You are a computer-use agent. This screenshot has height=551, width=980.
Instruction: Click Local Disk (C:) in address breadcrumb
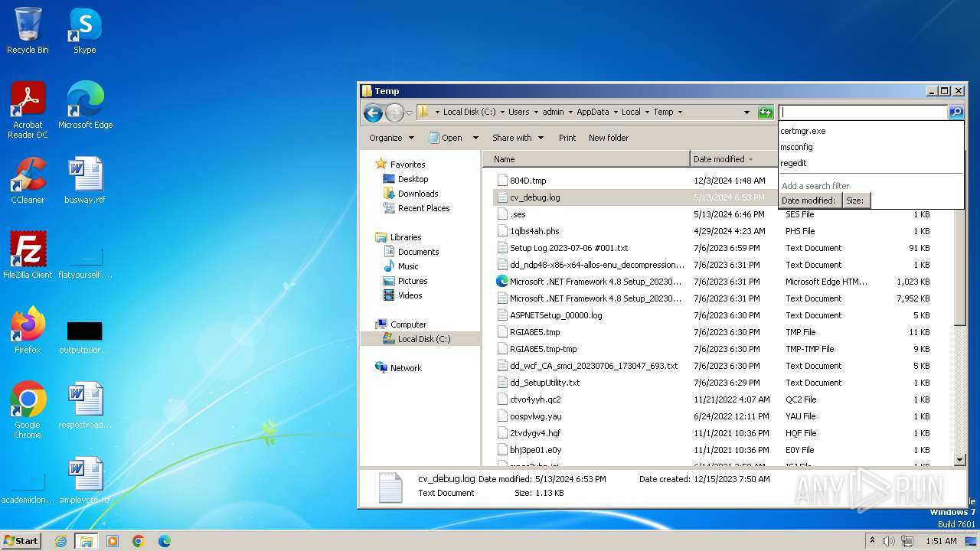[469, 112]
